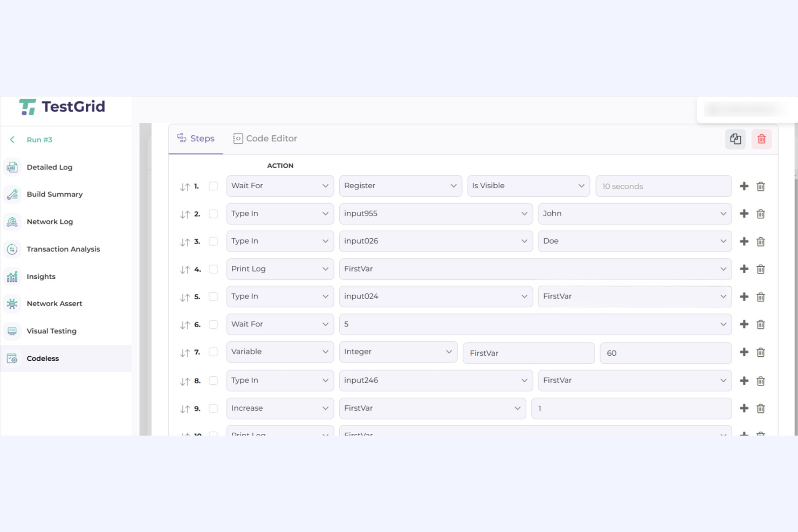Select the checkbox for step 4
The width and height of the screenshot is (798, 532).
point(213,268)
